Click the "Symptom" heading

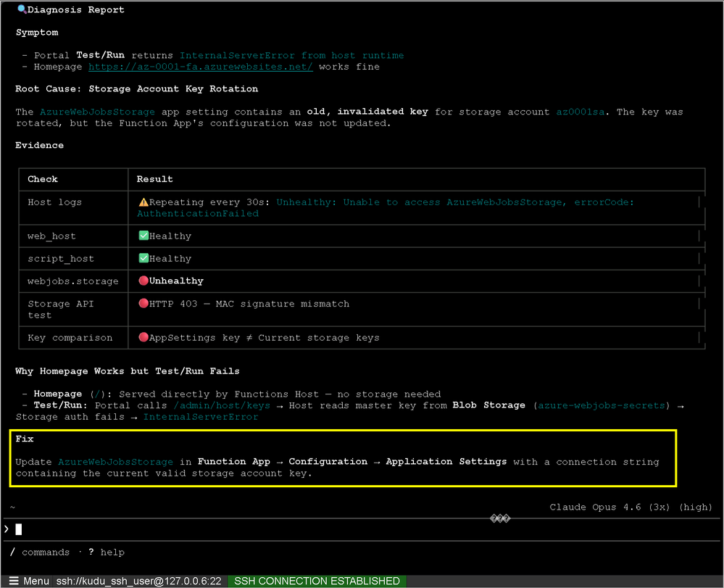point(37,33)
